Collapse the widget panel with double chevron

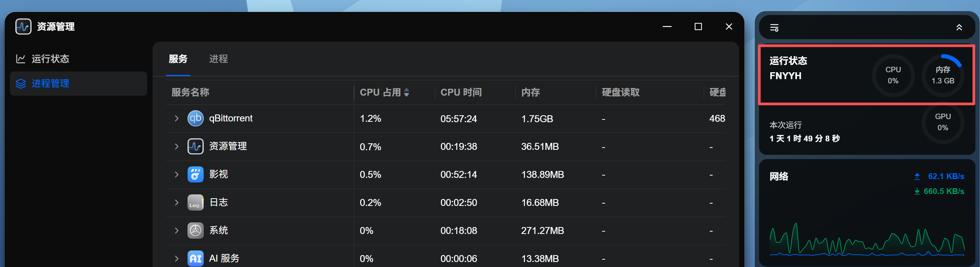click(959, 28)
